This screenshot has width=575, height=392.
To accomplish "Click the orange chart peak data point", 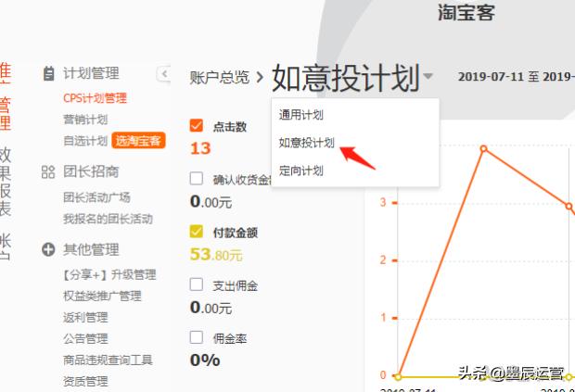I will pyautogui.click(x=484, y=148).
